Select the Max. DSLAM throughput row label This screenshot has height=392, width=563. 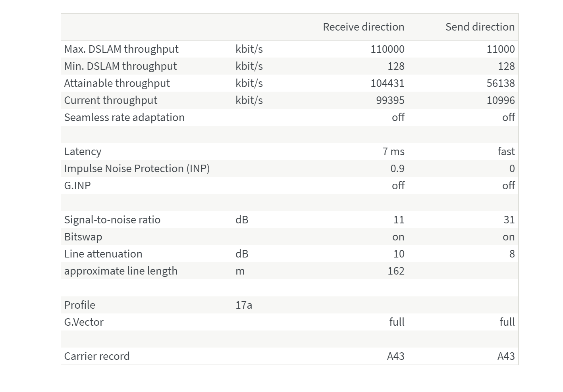coord(121,49)
